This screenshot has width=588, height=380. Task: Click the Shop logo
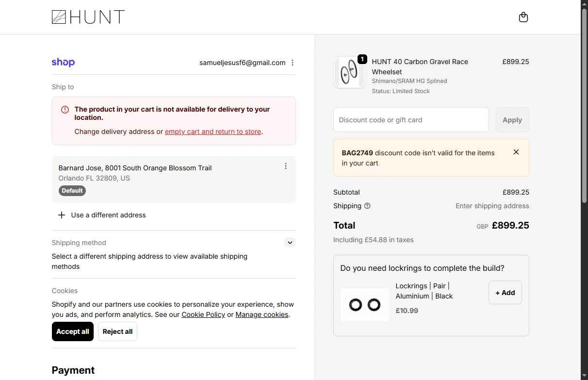pos(63,62)
